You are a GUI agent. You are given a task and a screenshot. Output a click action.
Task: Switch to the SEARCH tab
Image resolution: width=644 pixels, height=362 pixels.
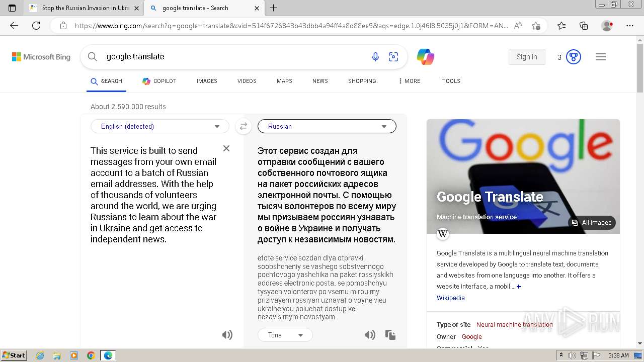tap(106, 81)
